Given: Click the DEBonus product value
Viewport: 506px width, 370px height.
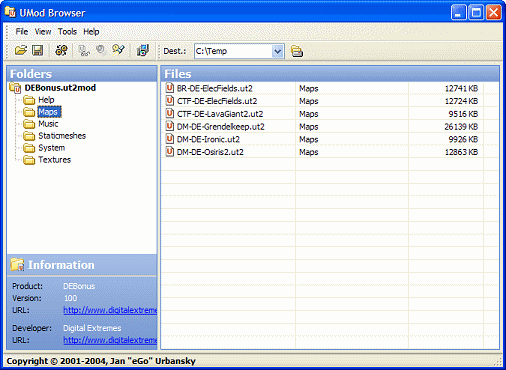Looking at the screenshot, I should (79, 286).
